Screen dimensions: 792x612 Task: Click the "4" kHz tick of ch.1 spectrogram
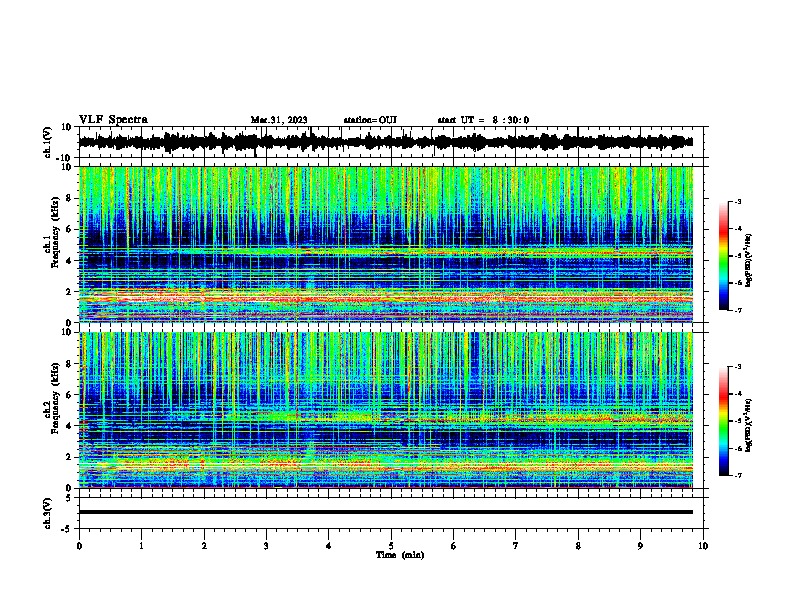[69, 261]
